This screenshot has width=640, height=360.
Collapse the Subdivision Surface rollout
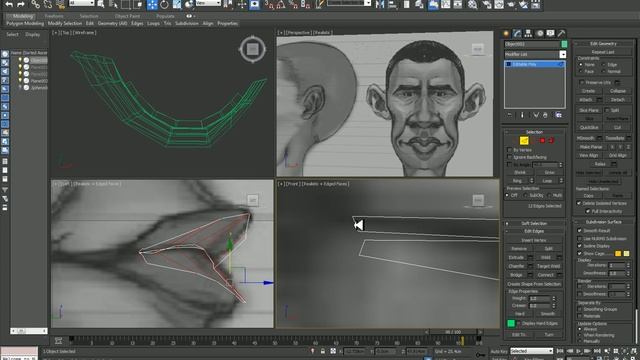coord(603,222)
